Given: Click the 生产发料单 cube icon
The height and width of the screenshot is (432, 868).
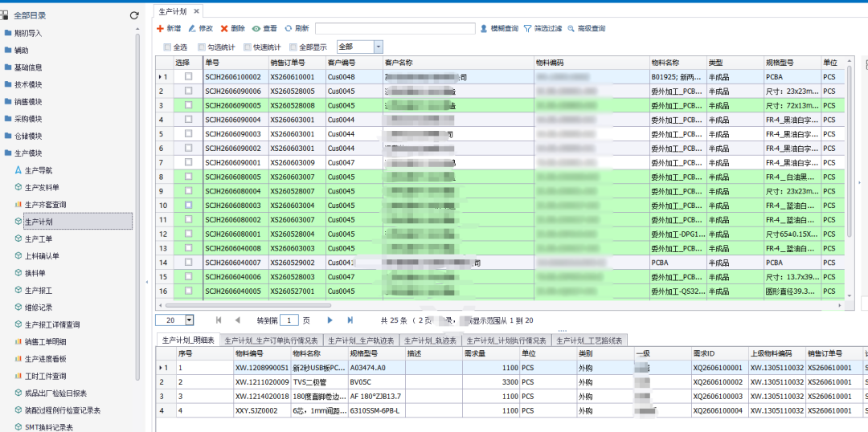Looking at the screenshot, I should click(x=18, y=188).
